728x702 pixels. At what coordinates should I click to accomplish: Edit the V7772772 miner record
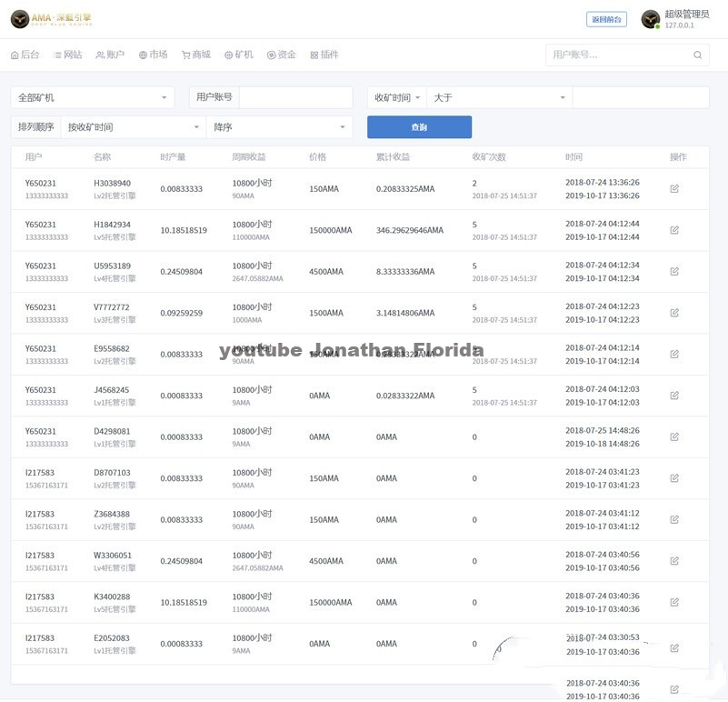pyautogui.click(x=674, y=313)
